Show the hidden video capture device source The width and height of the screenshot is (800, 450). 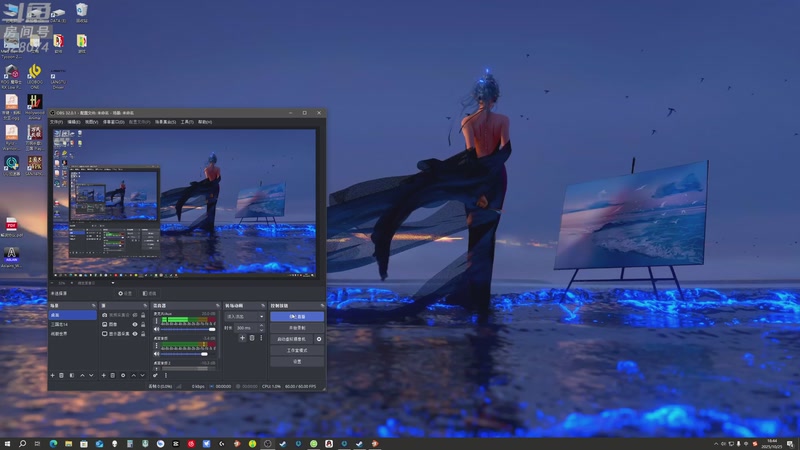coord(135,315)
